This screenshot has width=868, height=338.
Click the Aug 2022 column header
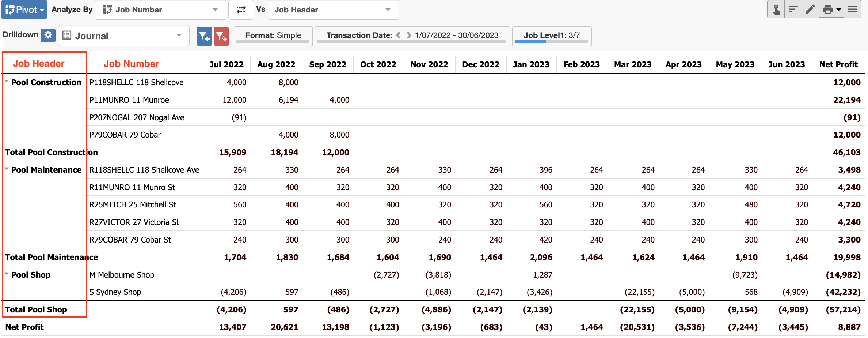(x=276, y=64)
